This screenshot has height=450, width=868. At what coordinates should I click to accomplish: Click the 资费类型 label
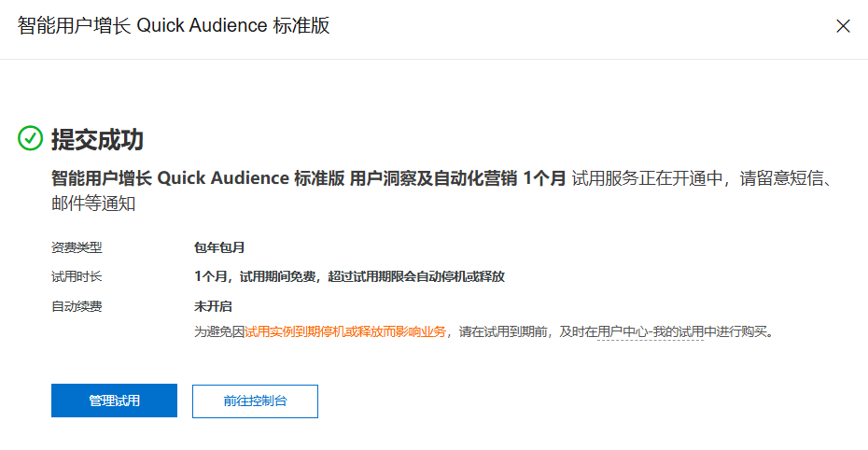77,247
